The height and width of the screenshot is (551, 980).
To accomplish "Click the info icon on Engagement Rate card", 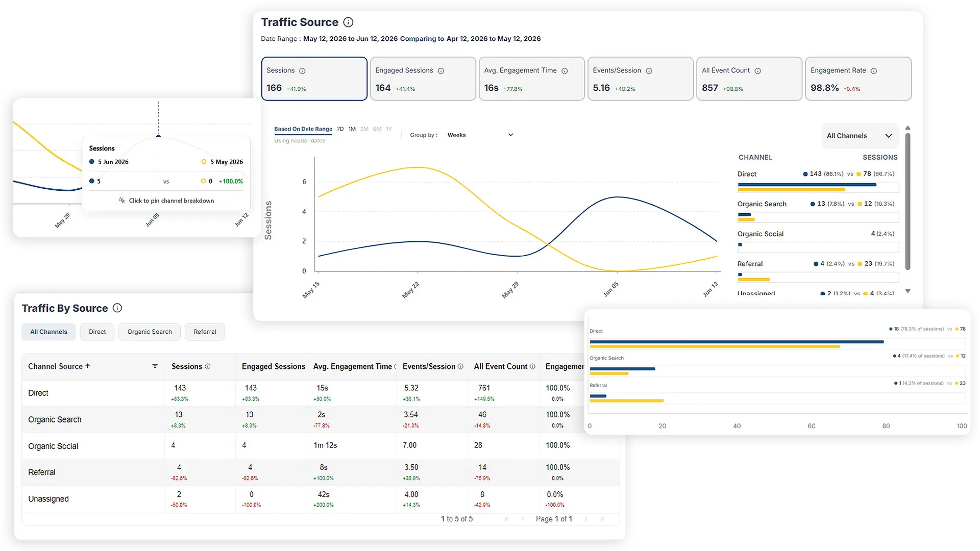I will (873, 71).
